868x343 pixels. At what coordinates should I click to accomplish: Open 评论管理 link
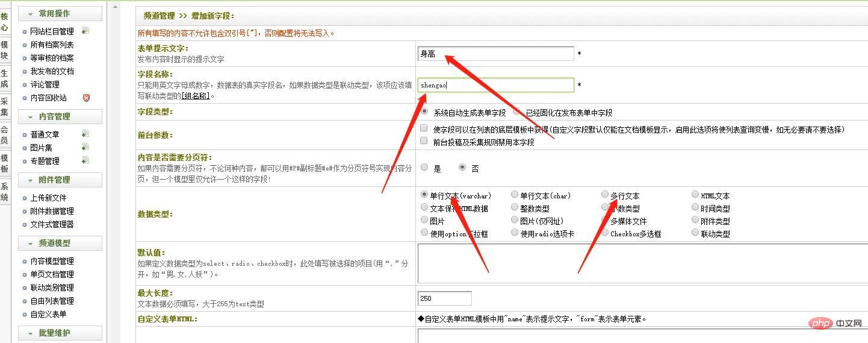pos(45,84)
